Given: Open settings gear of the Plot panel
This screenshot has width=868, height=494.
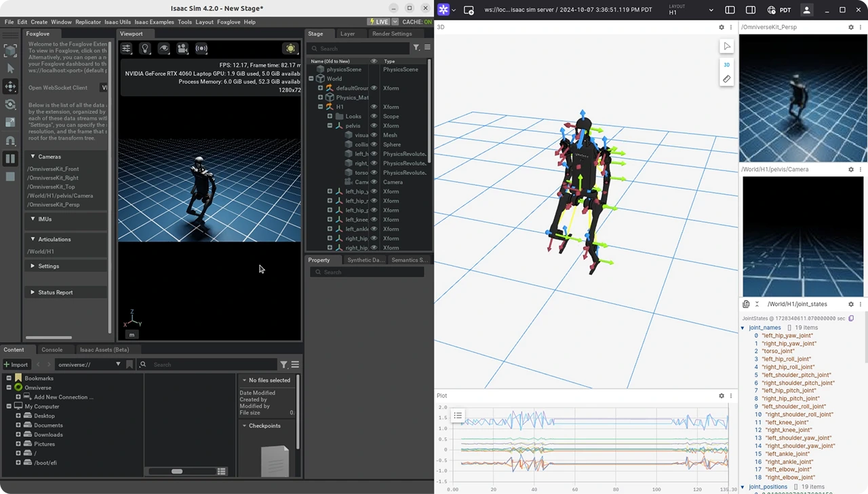Looking at the screenshot, I should (x=722, y=396).
